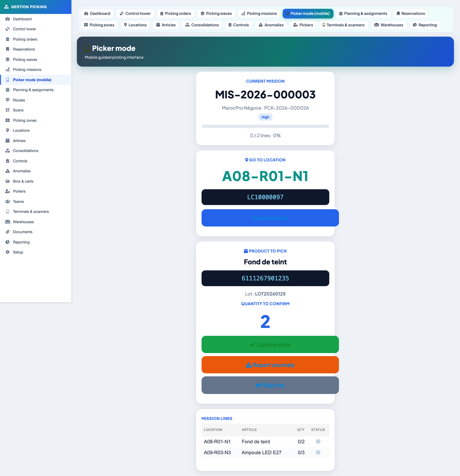Click the orange Report anomaly button
The image size is (460, 476).
click(270, 365)
